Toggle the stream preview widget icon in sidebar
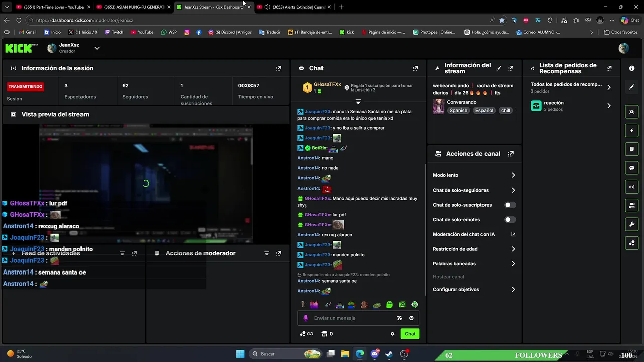The height and width of the screenshot is (362, 644). click(632, 112)
